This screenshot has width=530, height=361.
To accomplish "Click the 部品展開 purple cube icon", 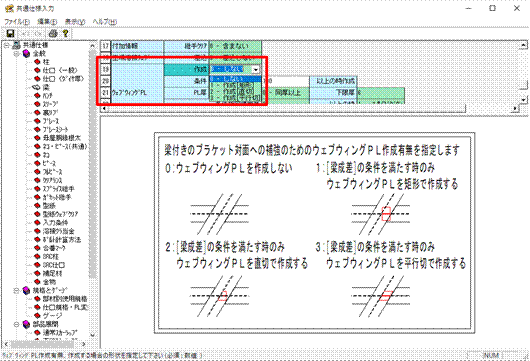I will point(26,324).
